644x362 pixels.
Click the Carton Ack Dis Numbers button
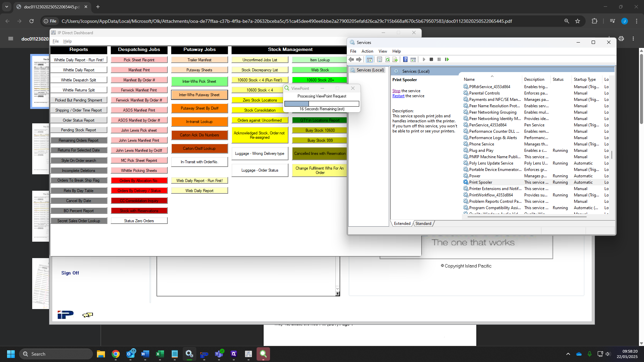coord(199,135)
